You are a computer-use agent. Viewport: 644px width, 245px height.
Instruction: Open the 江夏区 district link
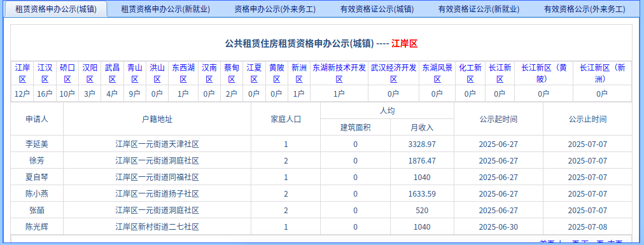pos(255,73)
